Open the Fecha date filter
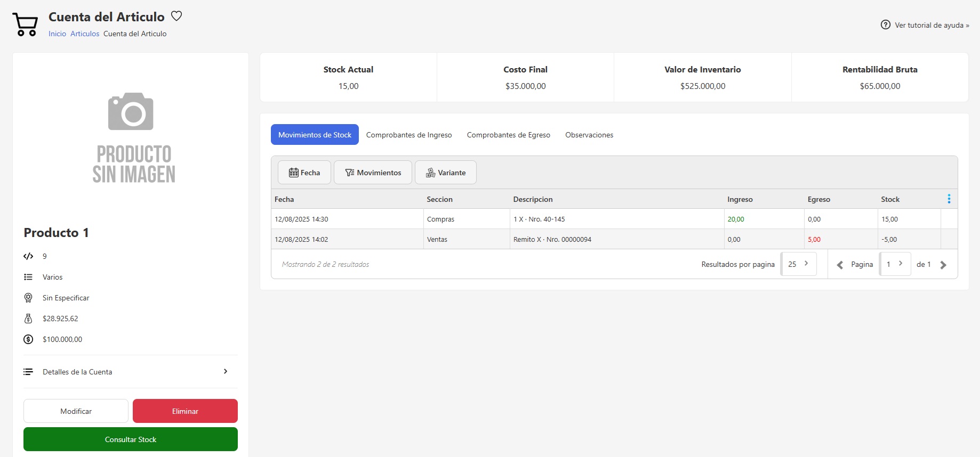 tap(304, 173)
